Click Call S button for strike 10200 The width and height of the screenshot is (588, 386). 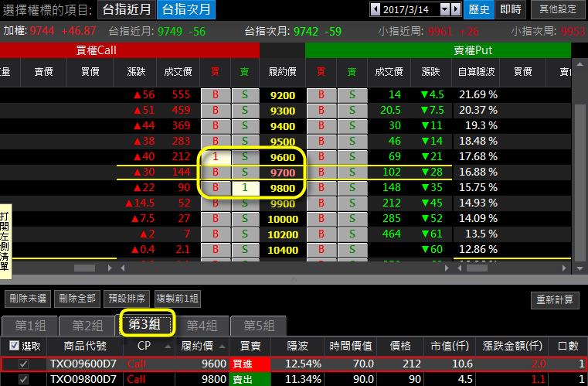245,234
